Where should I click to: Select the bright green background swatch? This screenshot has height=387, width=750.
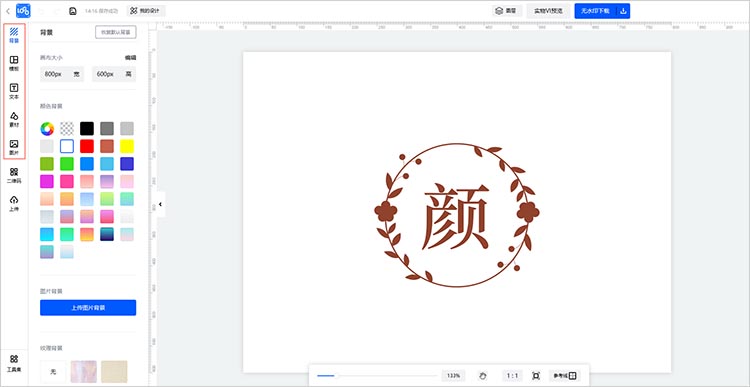tap(67, 164)
